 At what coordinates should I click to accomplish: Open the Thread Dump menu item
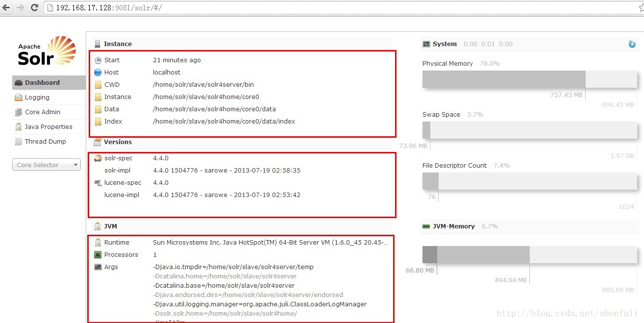tap(49, 141)
